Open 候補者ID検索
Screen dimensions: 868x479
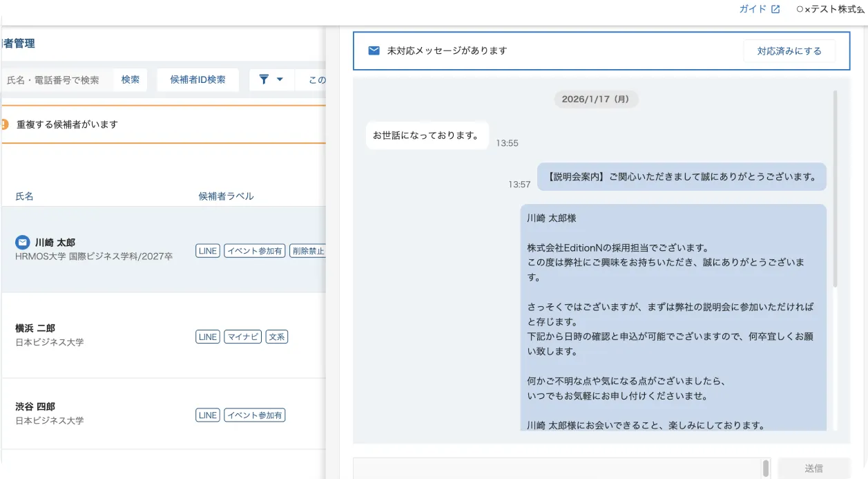[198, 79]
